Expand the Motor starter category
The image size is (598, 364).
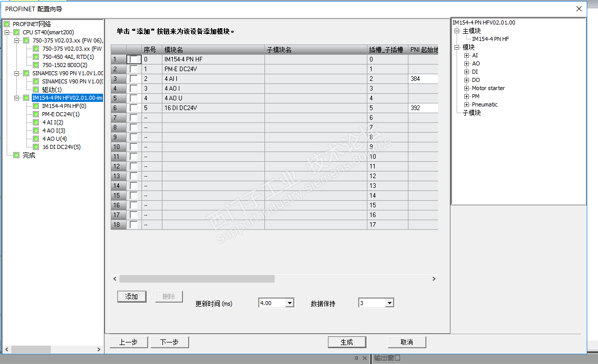pos(466,89)
